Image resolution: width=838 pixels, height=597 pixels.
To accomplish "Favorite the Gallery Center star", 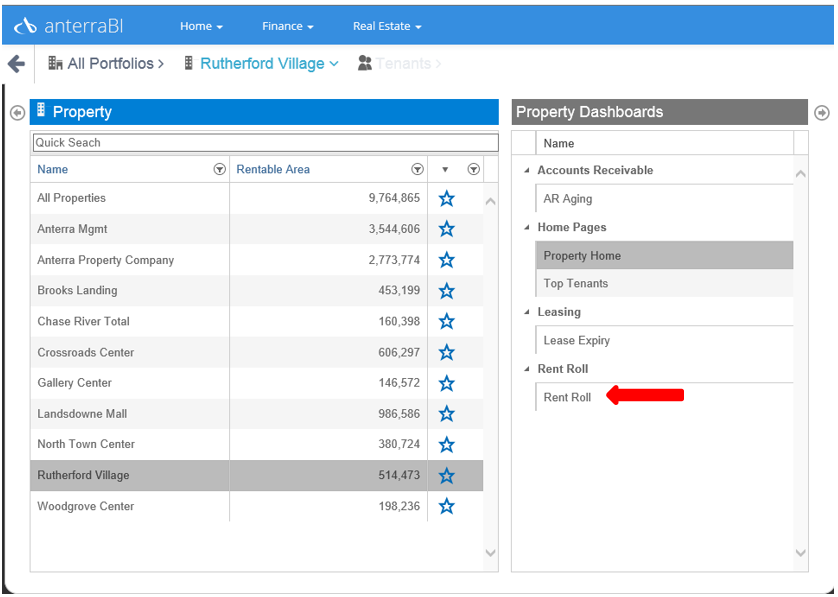I will coord(446,383).
